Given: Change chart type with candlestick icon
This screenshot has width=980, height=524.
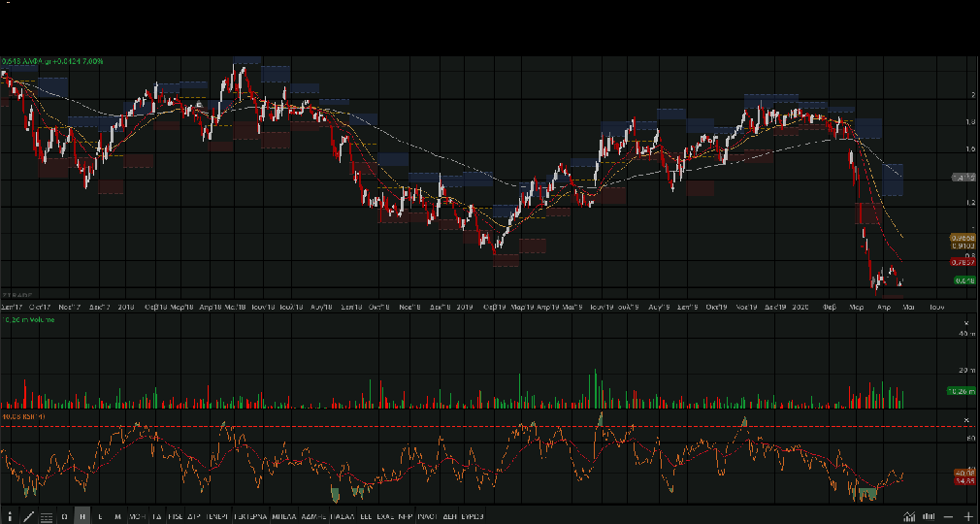Looking at the screenshot, I should pos(930,516).
